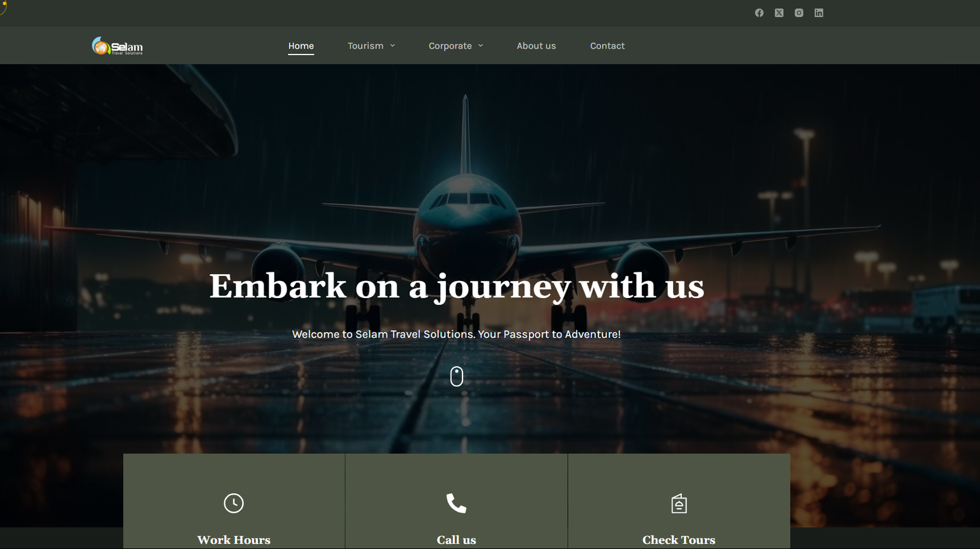980x549 pixels.
Task: Open the Facebook social icon
Action: pyautogui.click(x=759, y=13)
